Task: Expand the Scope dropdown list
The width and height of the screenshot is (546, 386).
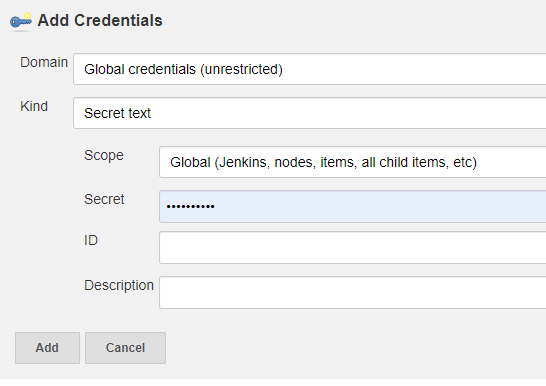Action: pyautogui.click(x=352, y=162)
